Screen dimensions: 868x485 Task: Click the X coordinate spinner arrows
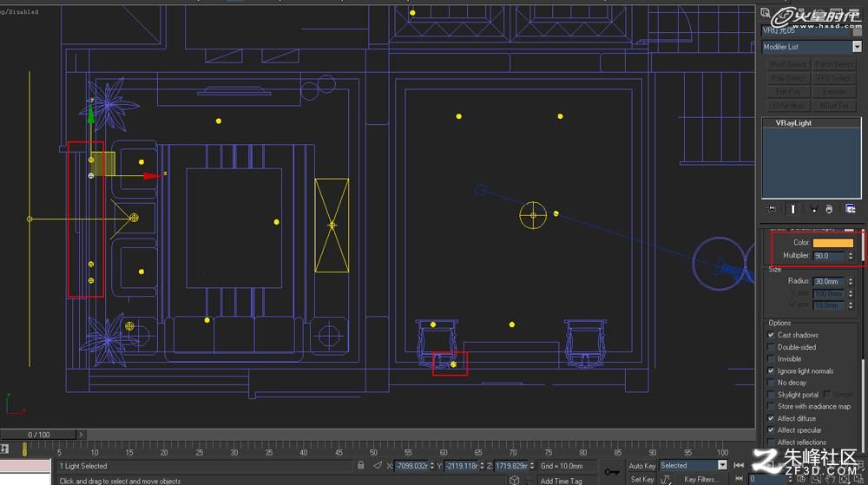click(x=432, y=466)
